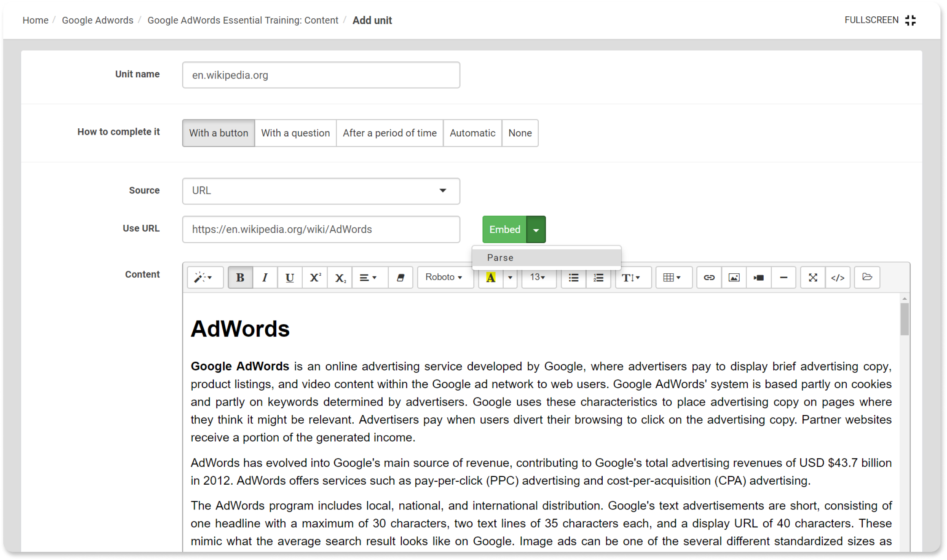Viewport: 947px width, 560px height.
Task: Click the AdWords heading in editor
Action: point(240,329)
